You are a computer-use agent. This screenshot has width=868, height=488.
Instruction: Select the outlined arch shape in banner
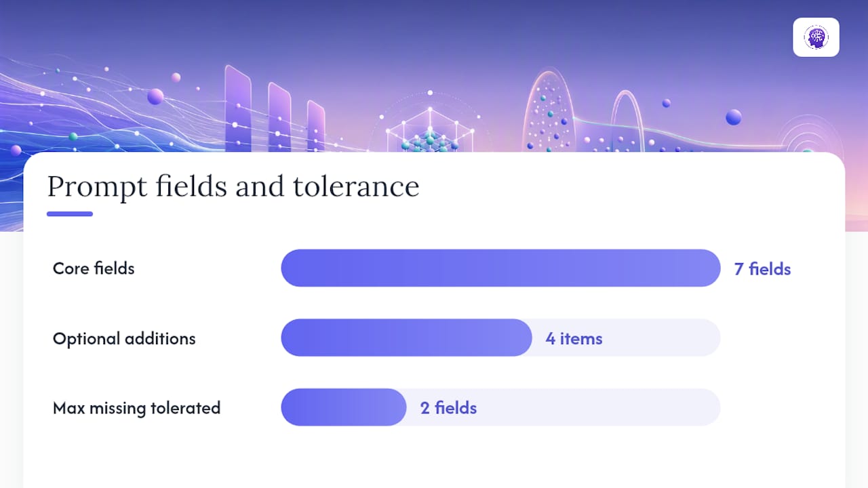[x=627, y=121]
